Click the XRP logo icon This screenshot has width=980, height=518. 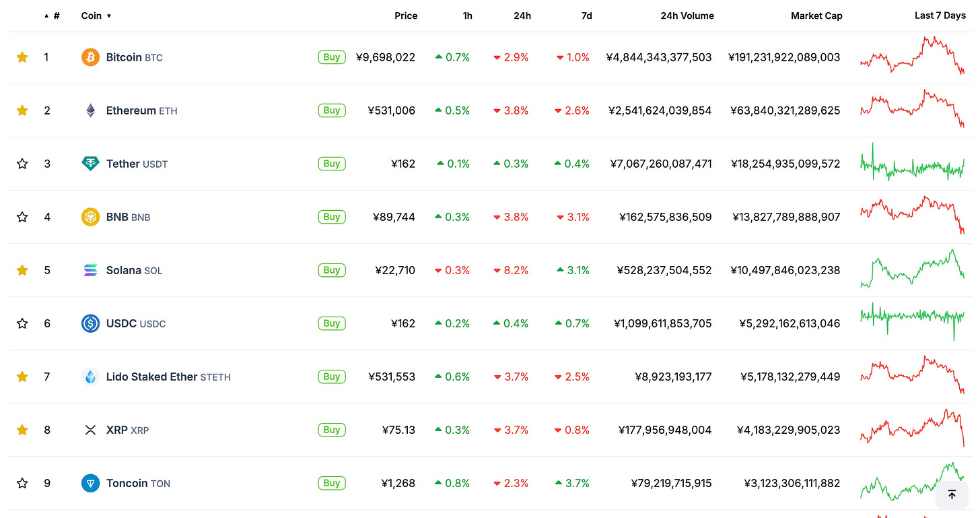click(x=90, y=430)
